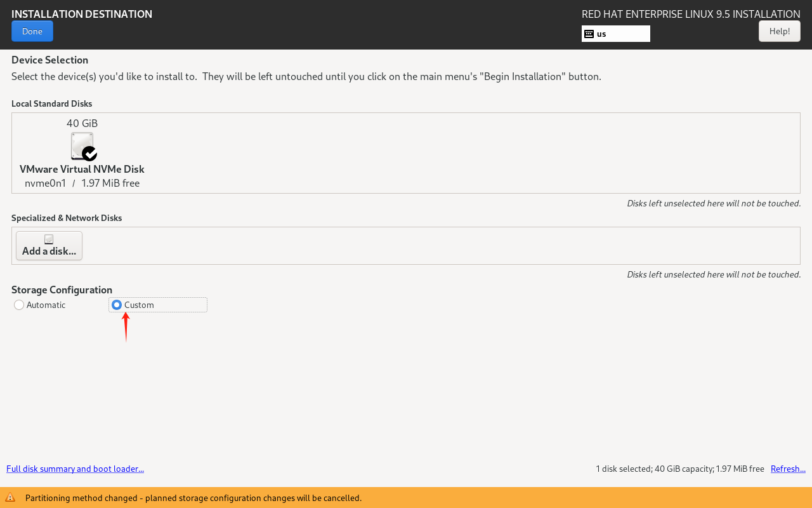812x508 pixels.
Task: Click the Local Standard Disks heading
Action: click(x=52, y=104)
